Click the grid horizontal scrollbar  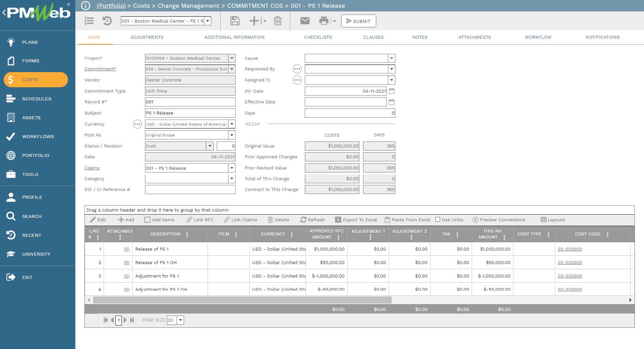(x=242, y=300)
